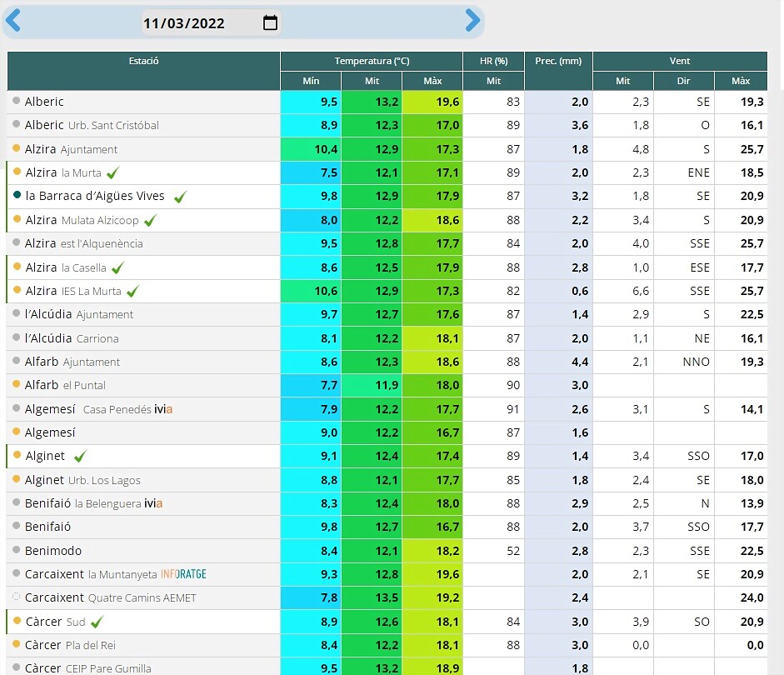
Task: Click orange dot of Alfarb el Puntal
Action: point(16,384)
